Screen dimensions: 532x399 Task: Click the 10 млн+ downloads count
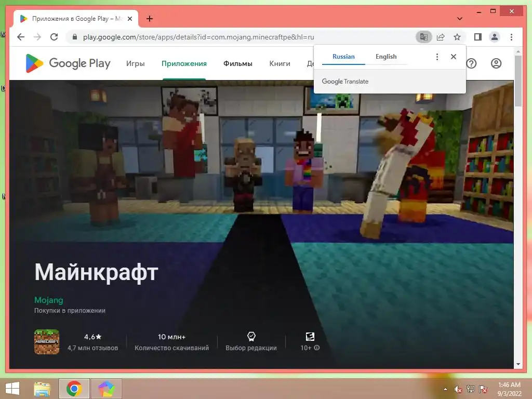(171, 337)
